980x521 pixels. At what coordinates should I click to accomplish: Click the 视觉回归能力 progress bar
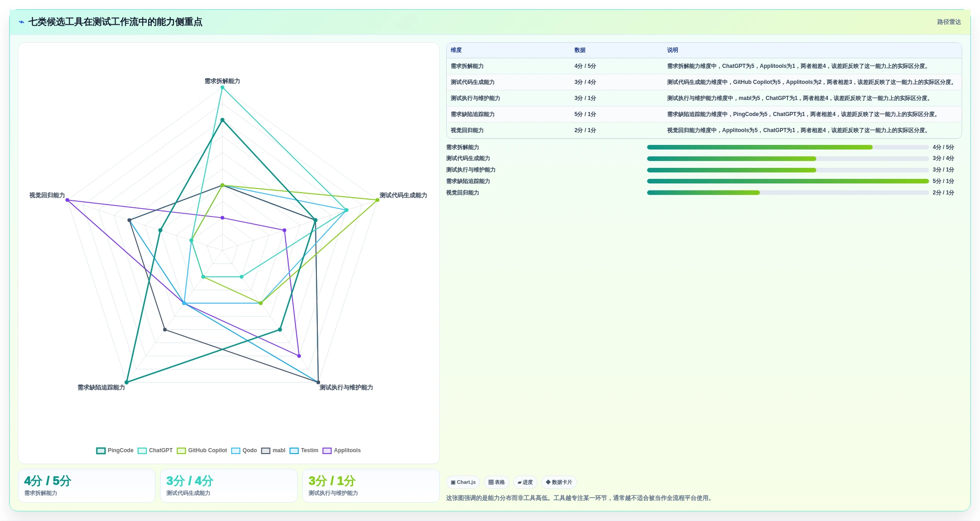point(788,193)
